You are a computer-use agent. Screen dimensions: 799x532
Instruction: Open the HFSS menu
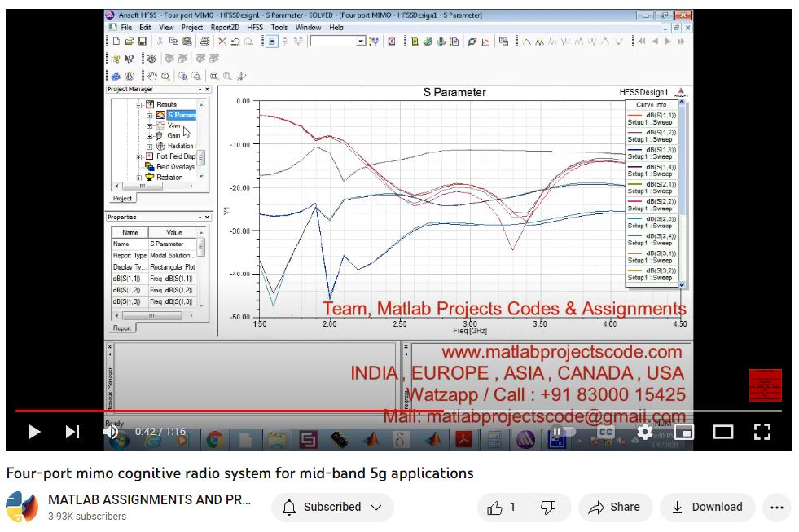[x=253, y=27]
